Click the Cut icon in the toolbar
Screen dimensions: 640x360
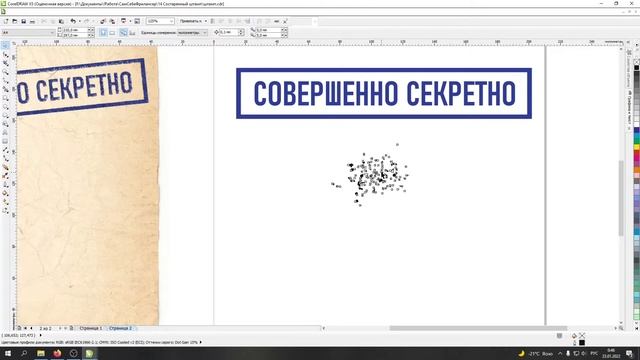(x=43, y=21)
